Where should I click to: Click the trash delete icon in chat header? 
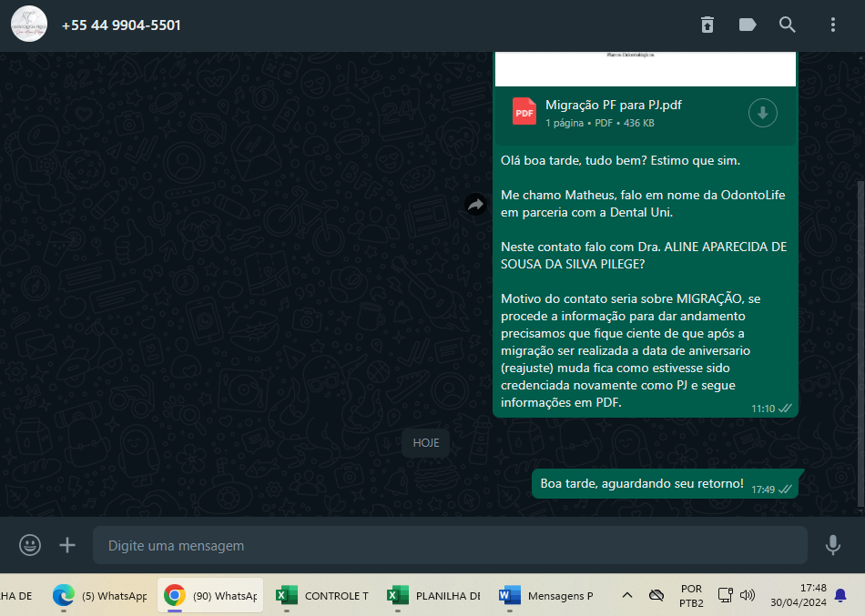(x=707, y=25)
